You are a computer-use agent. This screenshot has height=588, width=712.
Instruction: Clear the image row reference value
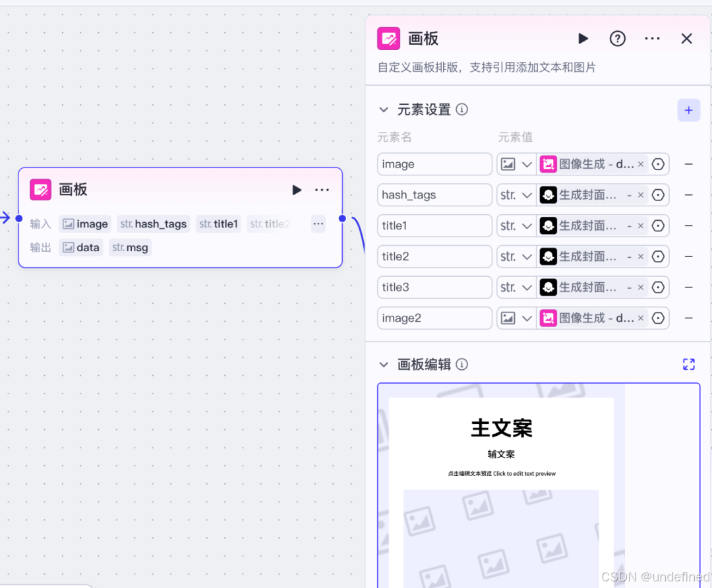coord(641,164)
